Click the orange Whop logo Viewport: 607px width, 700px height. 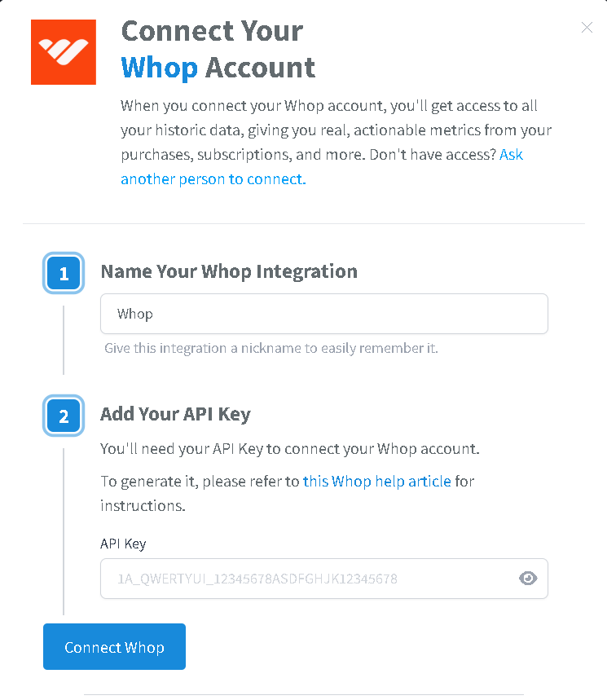(64, 52)
